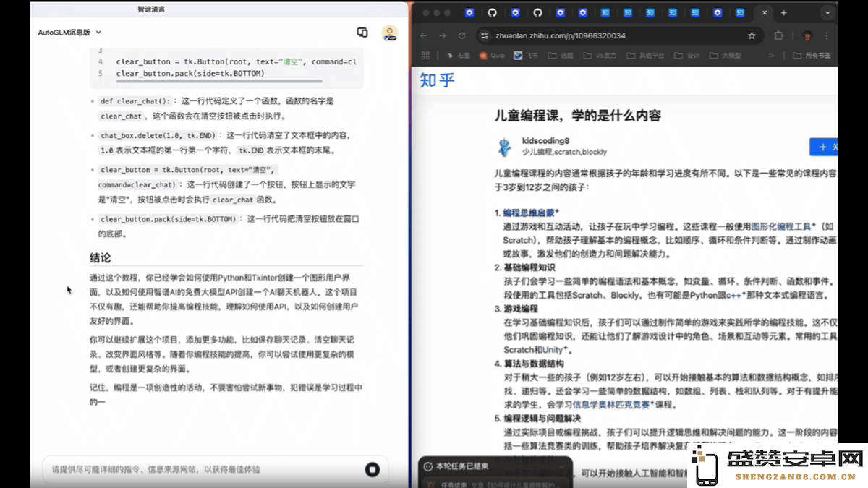Click the 编程逻辑与问题解决 heading
This screenshot has height=488, width=868.
coord(542,418)
